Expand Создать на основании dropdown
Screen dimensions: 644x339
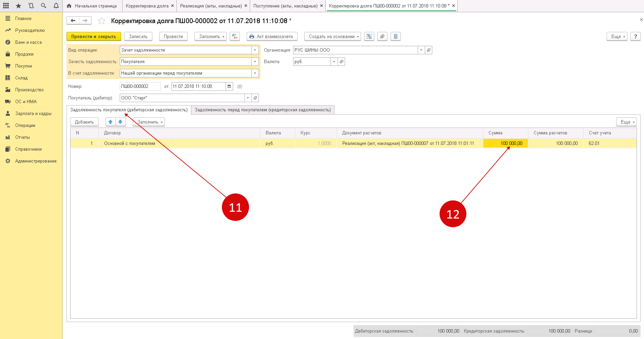[333, 36]
